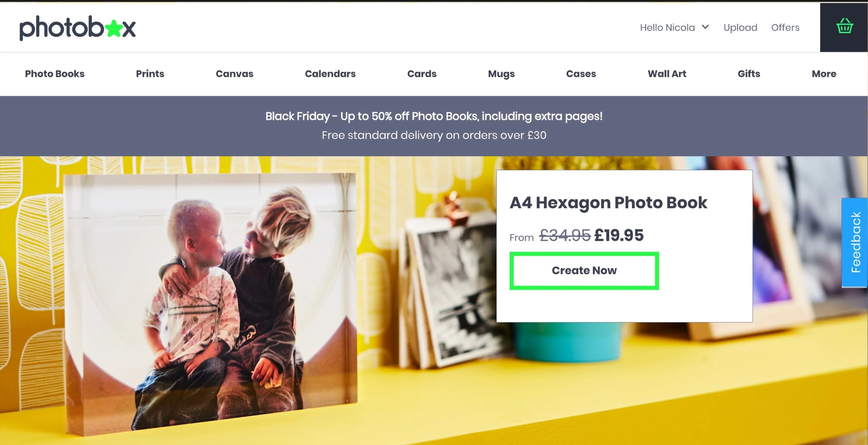Click the chevron next to Hello Nicola

point(705,27)
